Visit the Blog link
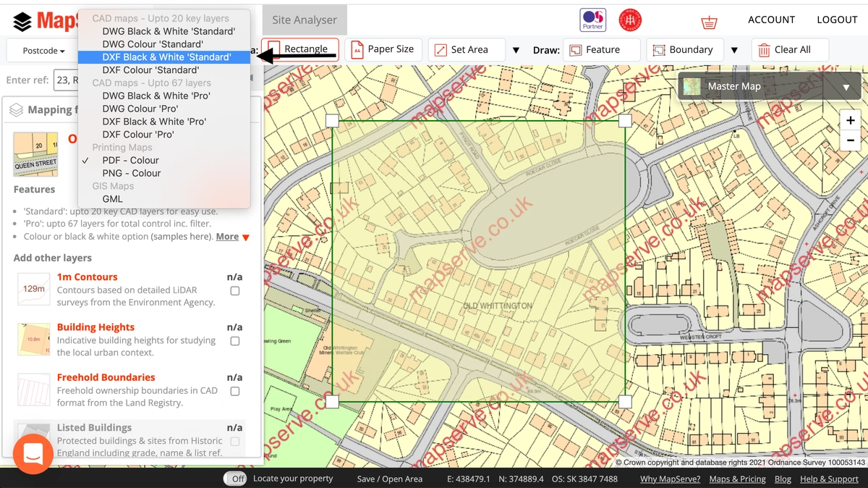 click(783, 479)
